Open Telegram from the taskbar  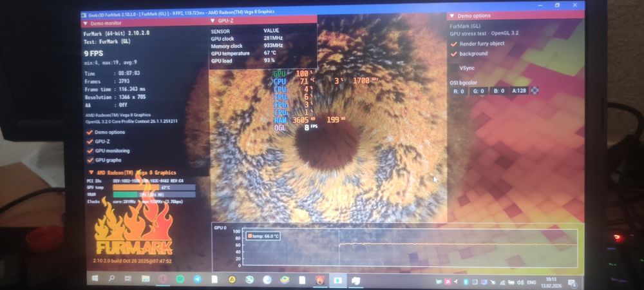tap(198, 279)
